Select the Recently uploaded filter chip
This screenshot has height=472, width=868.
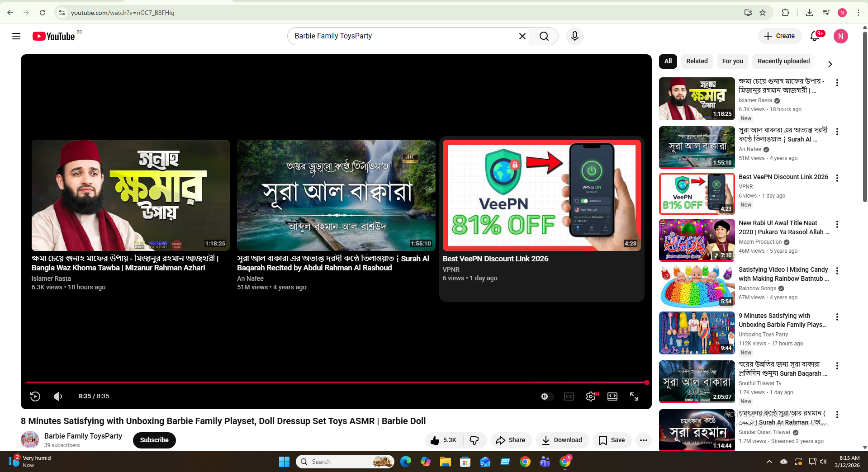click(783, 61)
